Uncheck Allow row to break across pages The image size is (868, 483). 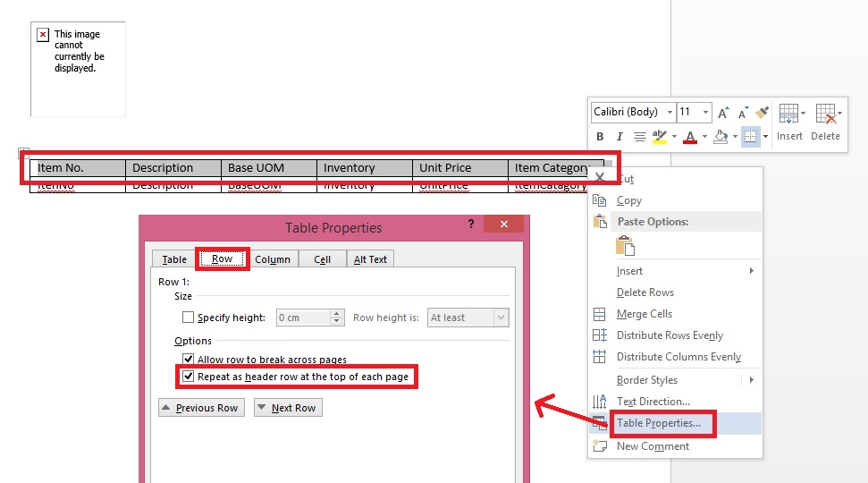pos(188,360)
